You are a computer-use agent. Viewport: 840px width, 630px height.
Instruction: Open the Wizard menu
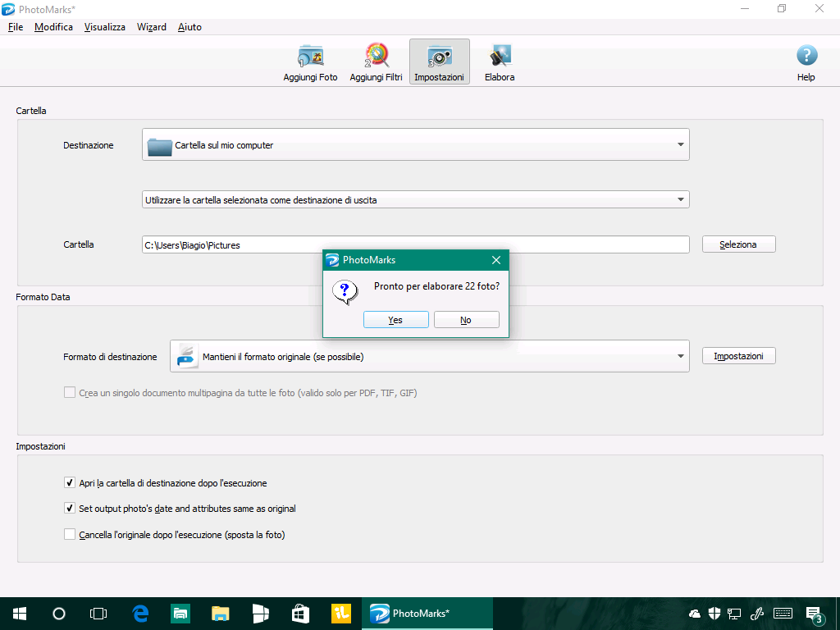tap(152, 27)
